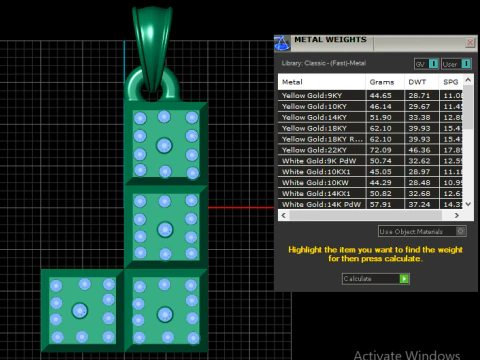Select the Yellow Gold:14KY row
This screenshot has width=480, height=360.
(370, 117)
